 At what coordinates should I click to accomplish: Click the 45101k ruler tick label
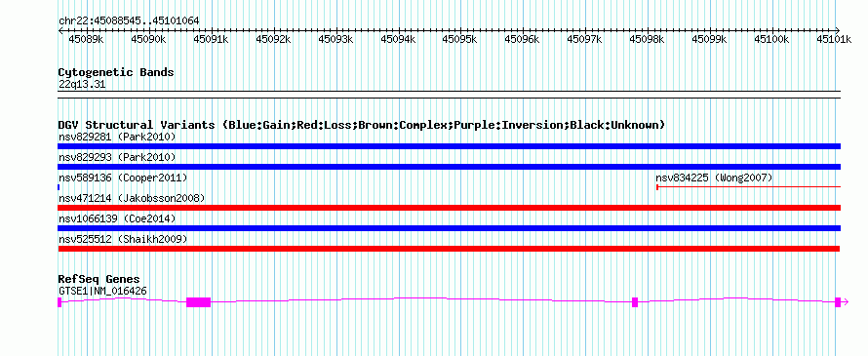click(x=835, y=39)
